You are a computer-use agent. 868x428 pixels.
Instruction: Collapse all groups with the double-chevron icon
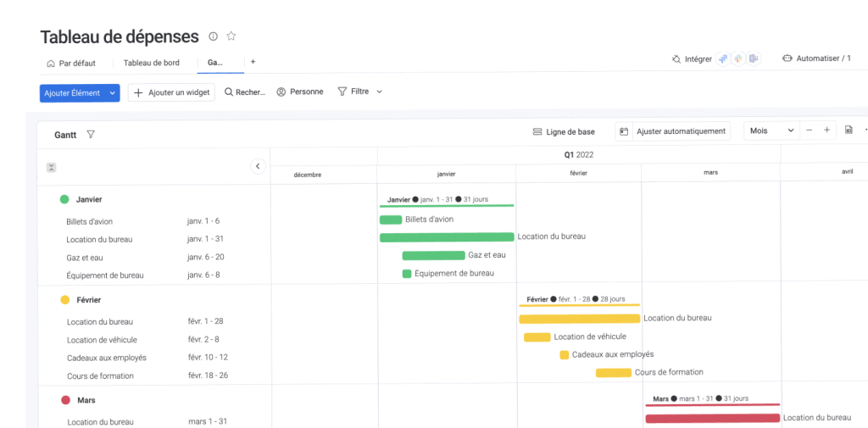click(51, 167)
